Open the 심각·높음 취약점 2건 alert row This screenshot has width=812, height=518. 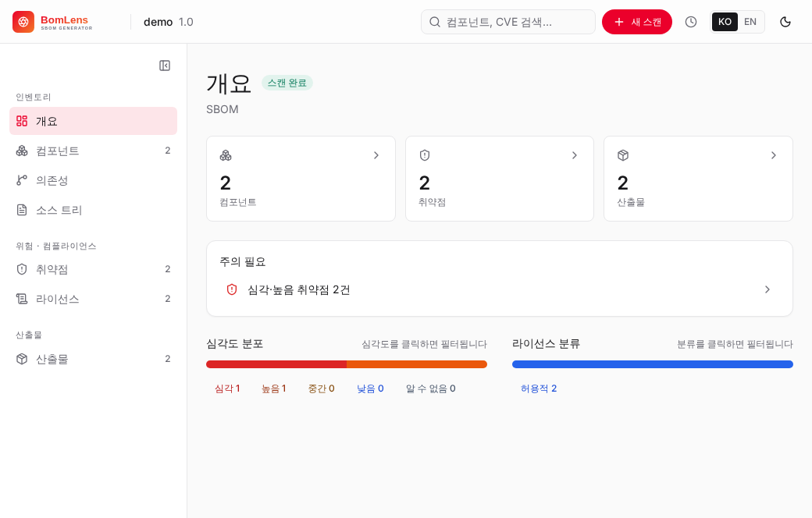click(x=500, y=289)
